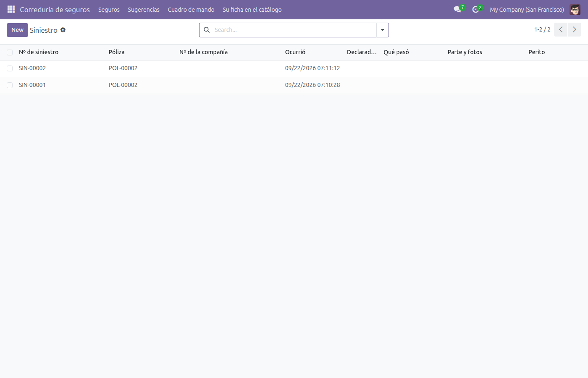
Task: Expand the search filter options dropdown
Action: [x=383, y=30]
